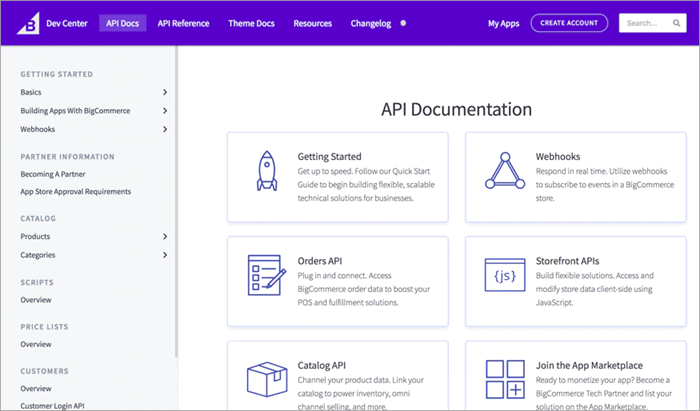
Task: Click the Catalog sidebar section heading
Action: 38,219
